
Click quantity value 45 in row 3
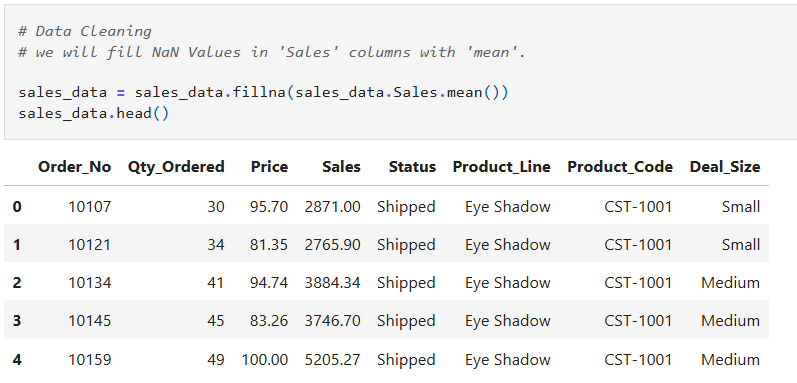click(x=216, y=321)
